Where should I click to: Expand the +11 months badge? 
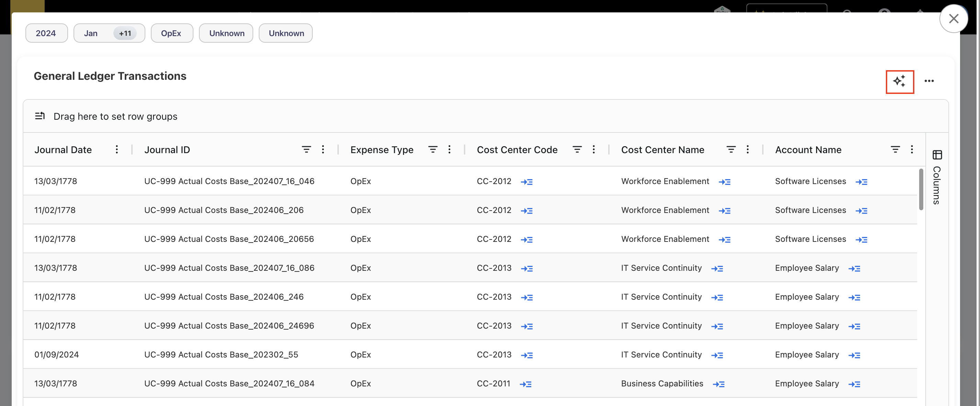point(125,33)
